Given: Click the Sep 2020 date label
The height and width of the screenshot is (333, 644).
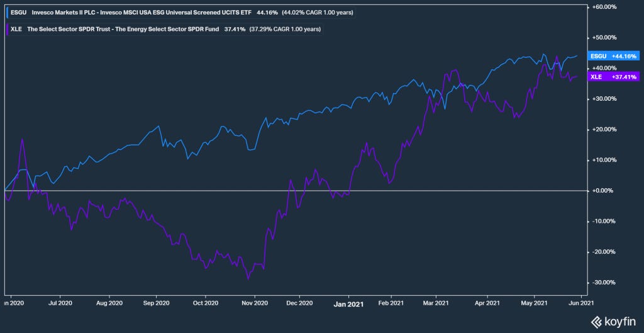Looking at the screenshot, I should (x=157, y=303).
